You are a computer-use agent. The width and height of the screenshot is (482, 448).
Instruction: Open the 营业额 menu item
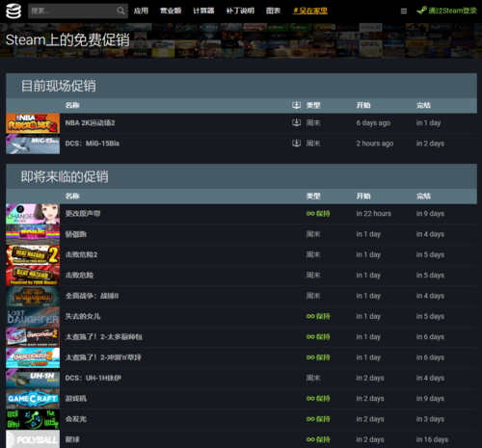pos(171,11)
